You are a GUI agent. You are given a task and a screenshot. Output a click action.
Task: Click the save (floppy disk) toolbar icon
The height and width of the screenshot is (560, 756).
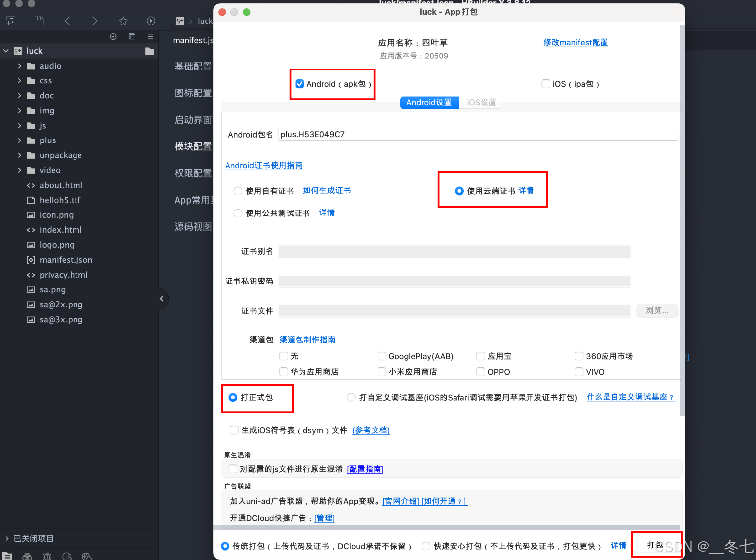pos(39,21)
